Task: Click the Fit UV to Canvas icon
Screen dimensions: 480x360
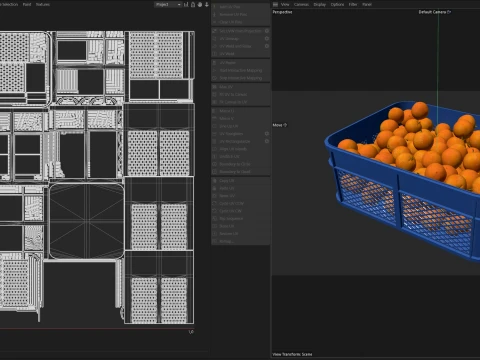Action: [215, 94]
